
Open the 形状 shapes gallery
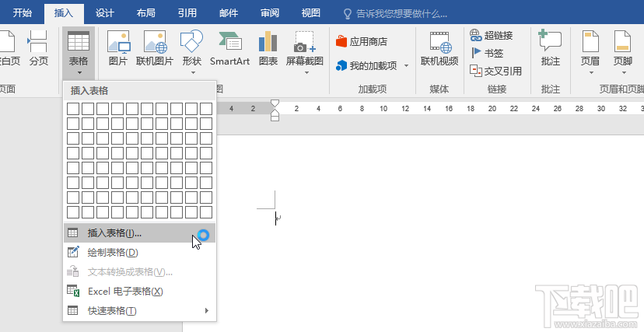tap(192, 53)
